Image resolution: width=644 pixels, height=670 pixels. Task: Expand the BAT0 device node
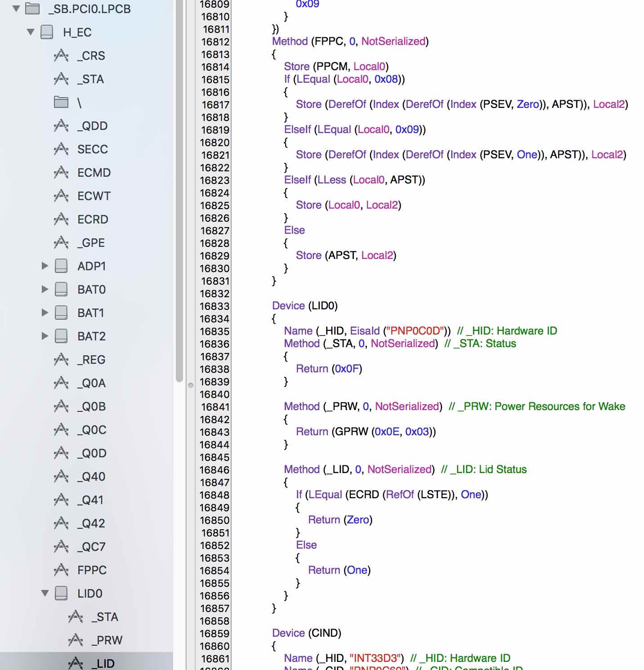[45, 289]
